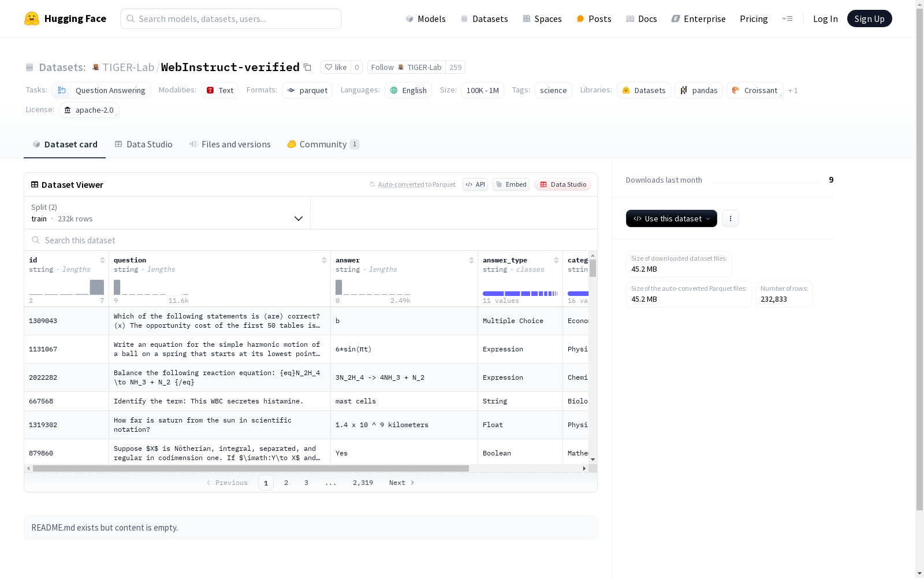The height and width of the screenshot is (578, 924).
Task: Click the current page 1 button
Action: 266,483
